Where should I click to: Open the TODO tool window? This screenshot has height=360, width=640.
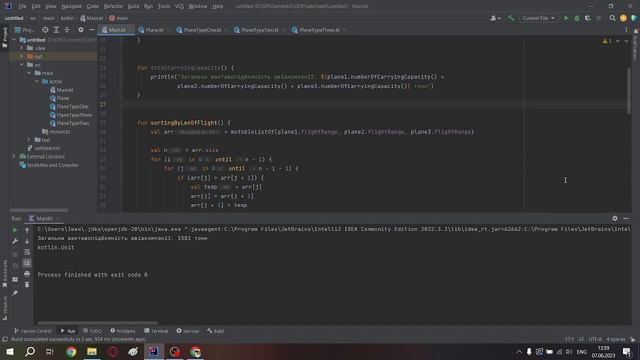coord(92,331)
